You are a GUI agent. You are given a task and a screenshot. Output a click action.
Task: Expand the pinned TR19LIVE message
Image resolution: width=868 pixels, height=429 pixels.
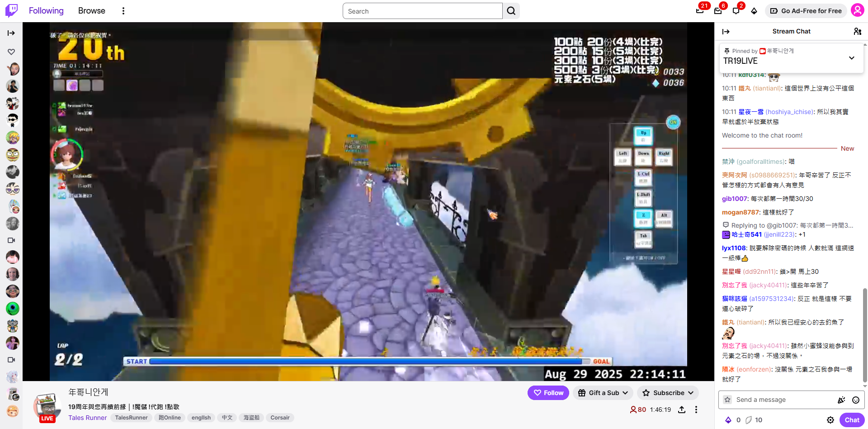point(851,58)
